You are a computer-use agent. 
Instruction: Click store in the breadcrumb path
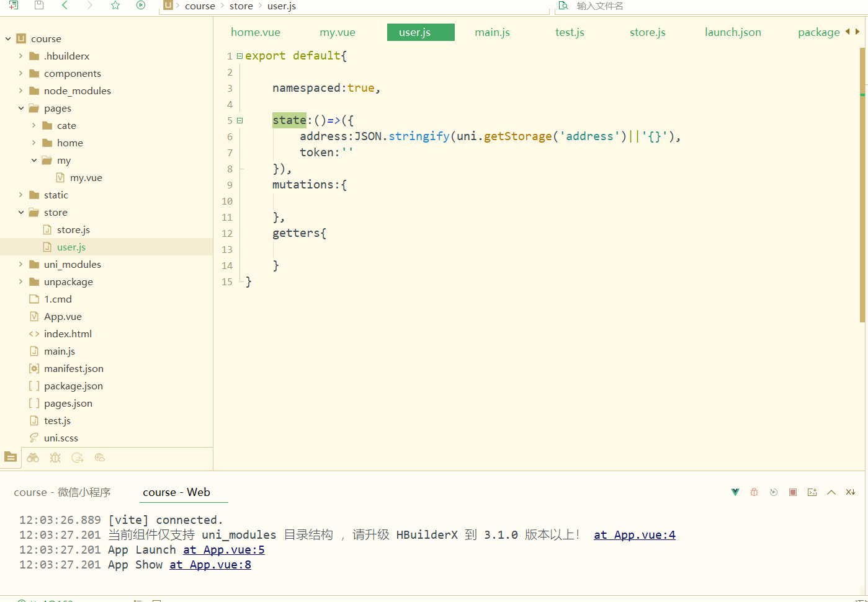(241, 6)
